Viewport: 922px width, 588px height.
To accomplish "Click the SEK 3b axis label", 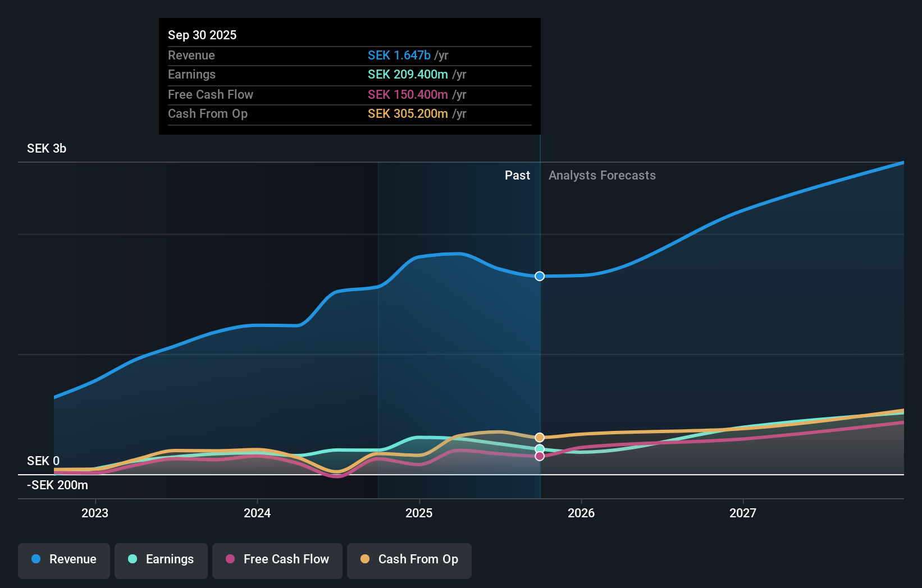I will 46,149.
